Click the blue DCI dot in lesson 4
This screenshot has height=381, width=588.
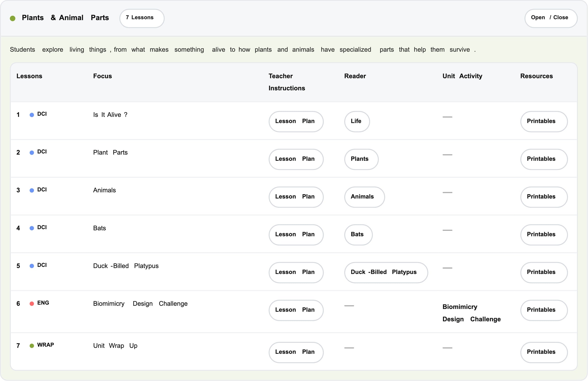(x=32, y=228)
